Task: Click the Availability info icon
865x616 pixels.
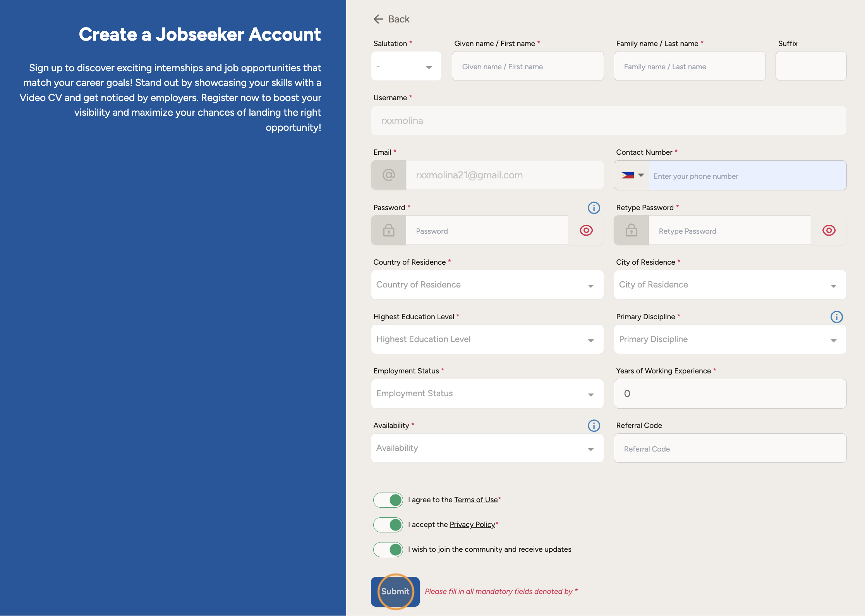Action: coord(594,426)
